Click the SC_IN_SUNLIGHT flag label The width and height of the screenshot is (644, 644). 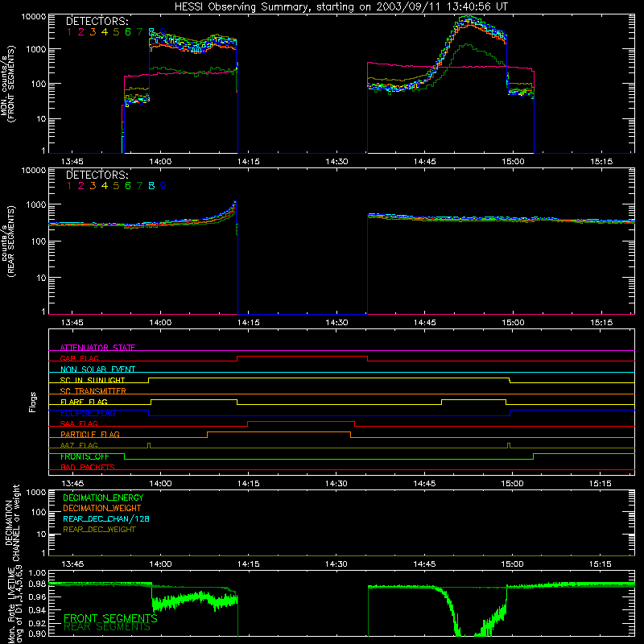93,380
